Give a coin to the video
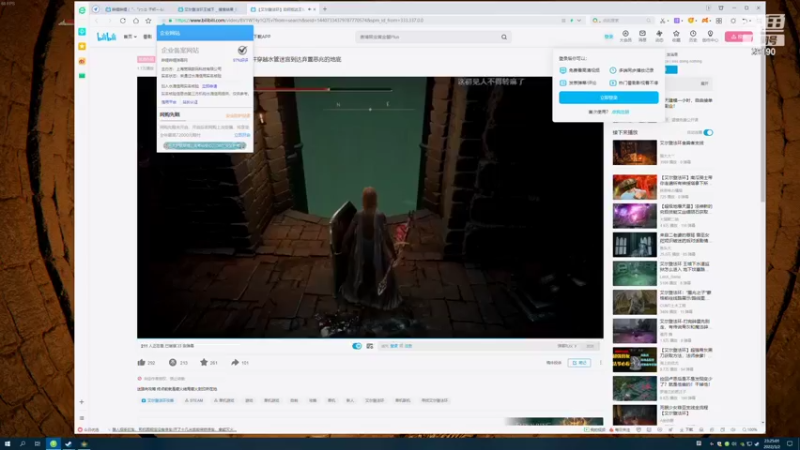This screenshot has height=450, width=800. coord(172,362)
